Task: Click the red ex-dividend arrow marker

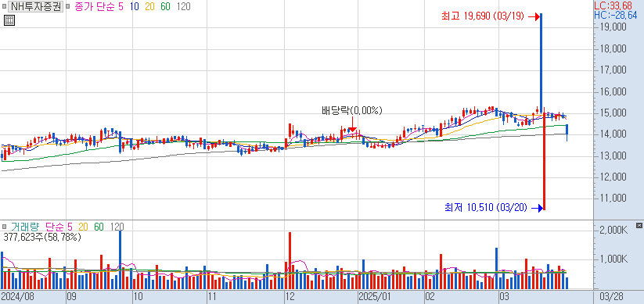Action: point(352,123)
